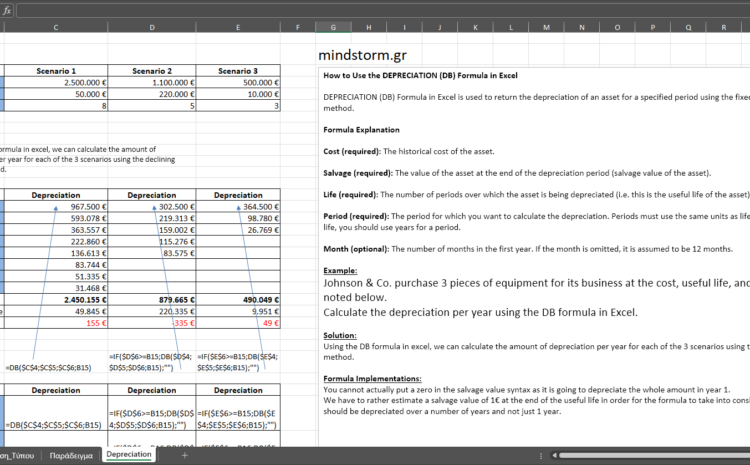Select column R header

pos(724,27)
